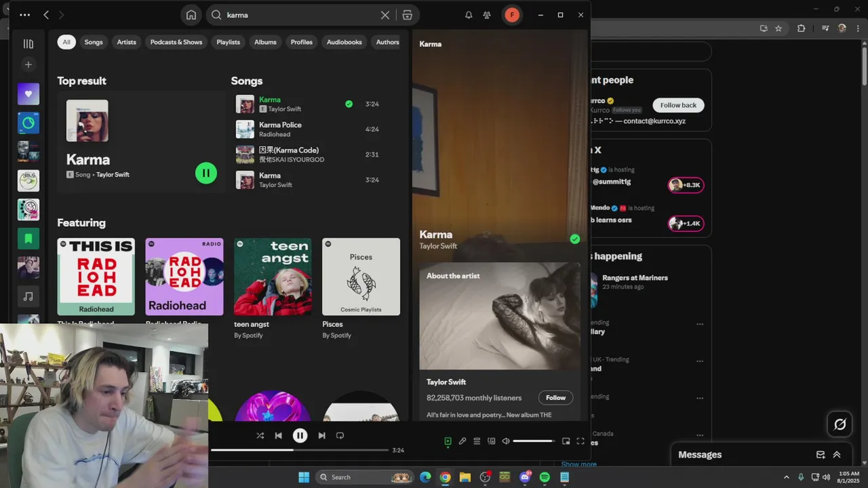This screenshot has width=868, height=488.
Task: Open the play queue icon
Action: coord(477,441)
